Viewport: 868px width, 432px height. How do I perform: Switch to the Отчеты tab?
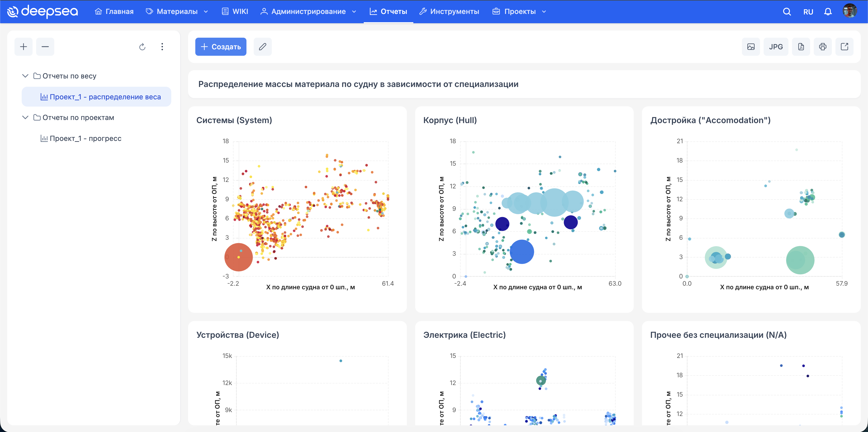389,11
